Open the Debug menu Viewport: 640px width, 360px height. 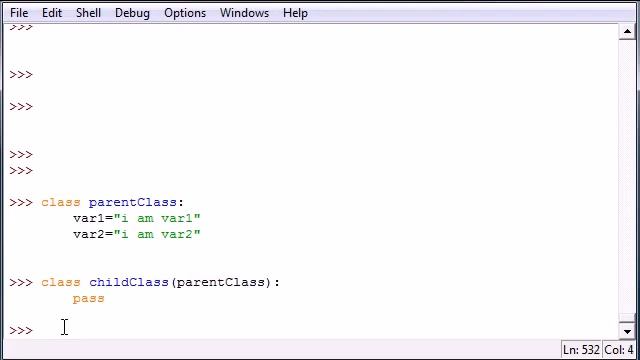(132, 13)
